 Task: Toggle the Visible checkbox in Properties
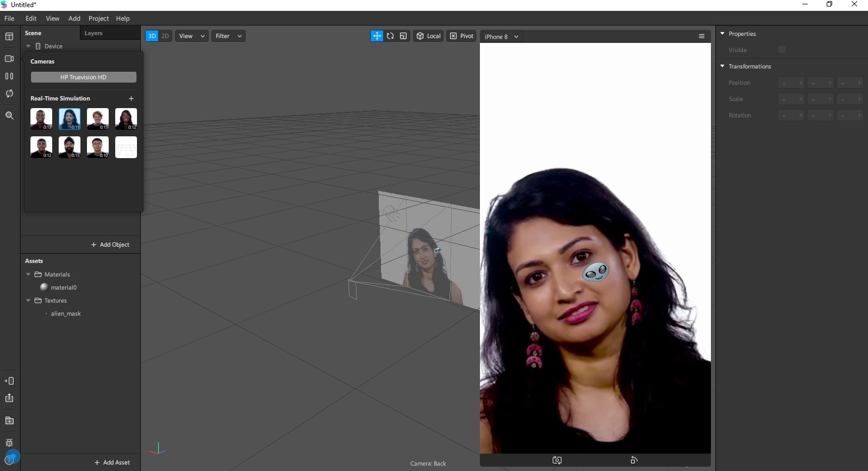coord(782,49)
